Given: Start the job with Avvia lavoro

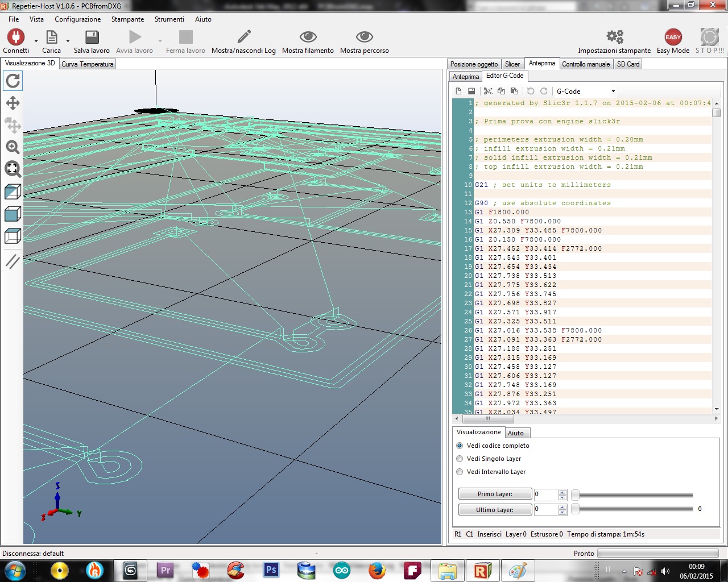Looking at the screenshot, I should point(135,38).
